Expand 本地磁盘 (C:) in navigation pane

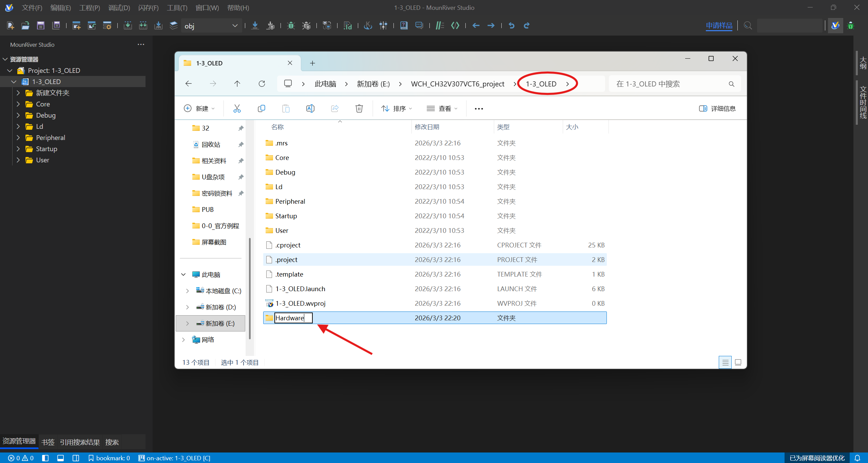tap(187, 291)
